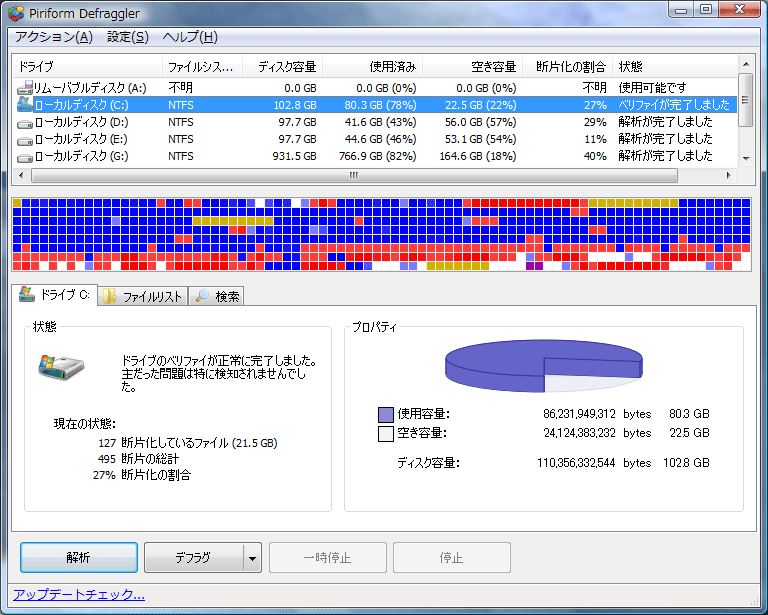Click the 24,124,383,232 bytes value

click(x=597, y=433)
